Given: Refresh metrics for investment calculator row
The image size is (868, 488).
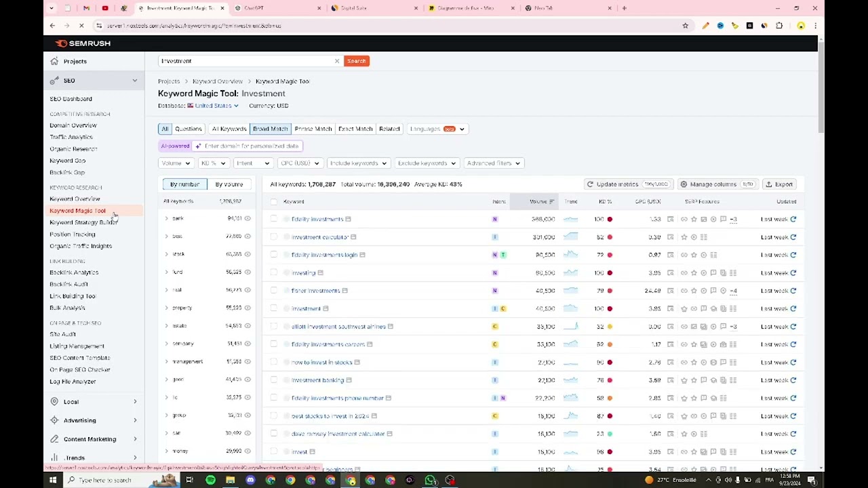Looking at the screenshot, I should tap(793, 237).
